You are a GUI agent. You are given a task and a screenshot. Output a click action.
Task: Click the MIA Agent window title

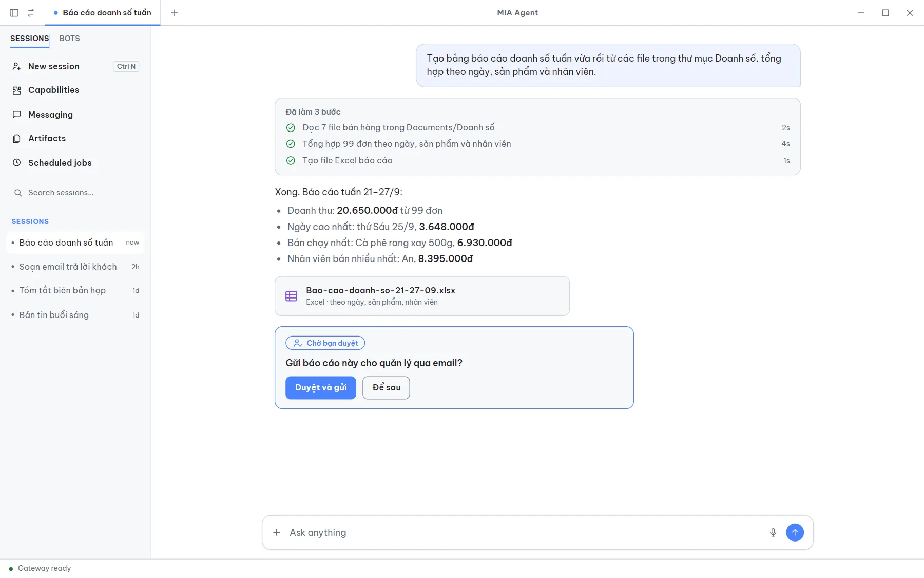pos(517,13)
